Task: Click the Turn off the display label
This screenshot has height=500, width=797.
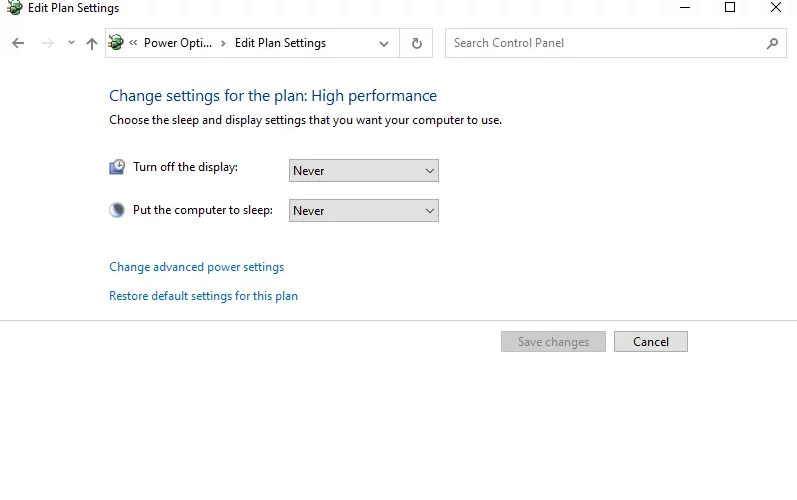Action: [186, 167]
